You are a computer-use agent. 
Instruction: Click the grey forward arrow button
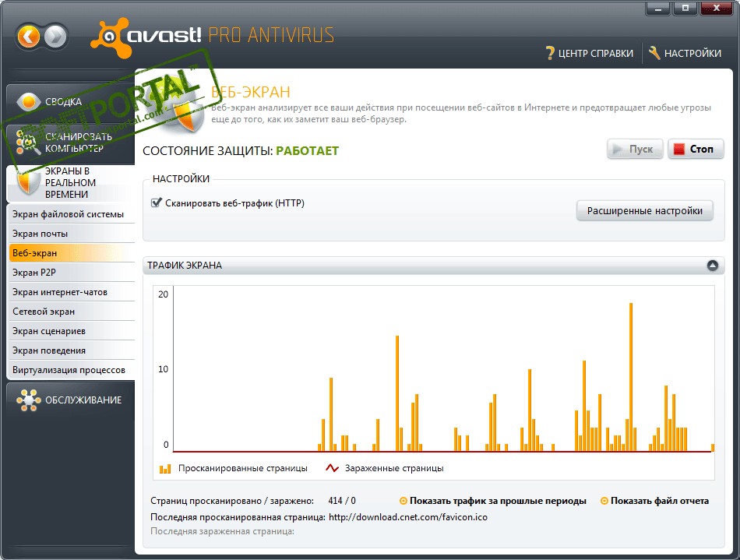click(55, 37)
